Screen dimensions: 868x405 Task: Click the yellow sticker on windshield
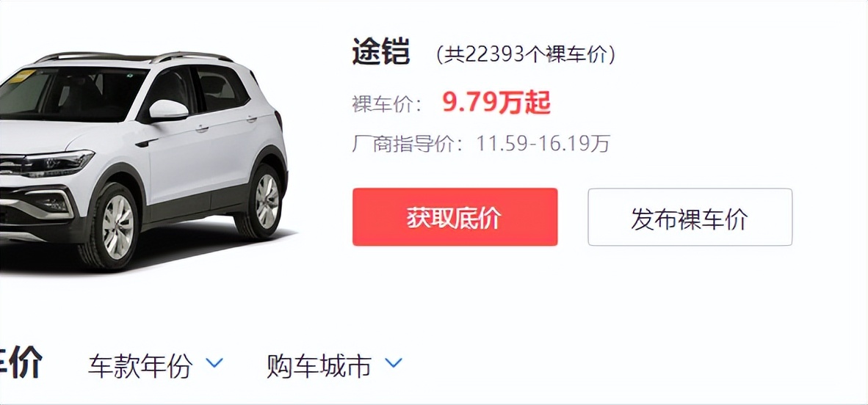(x=21, y=76)
